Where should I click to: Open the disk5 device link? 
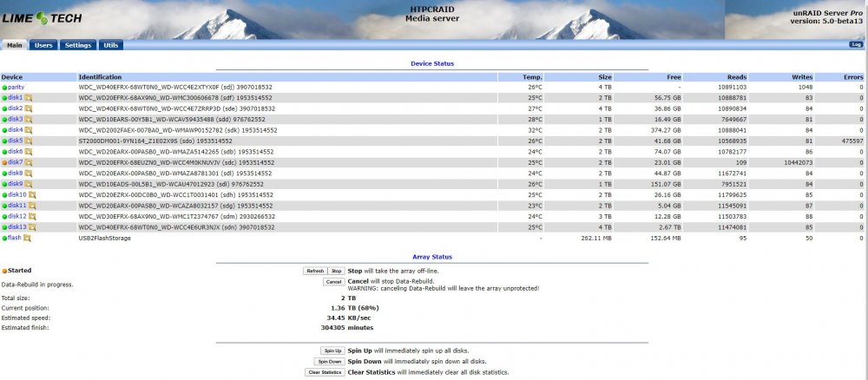(16, 141)
